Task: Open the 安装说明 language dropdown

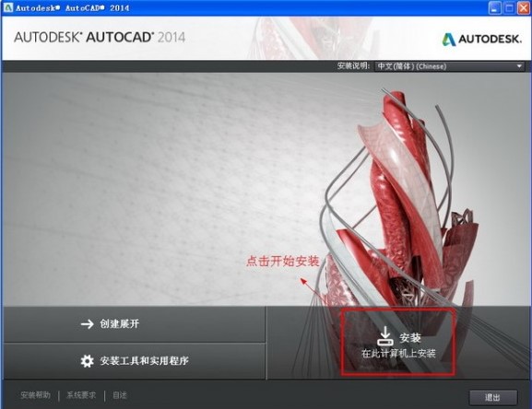Action: [449, 66]
